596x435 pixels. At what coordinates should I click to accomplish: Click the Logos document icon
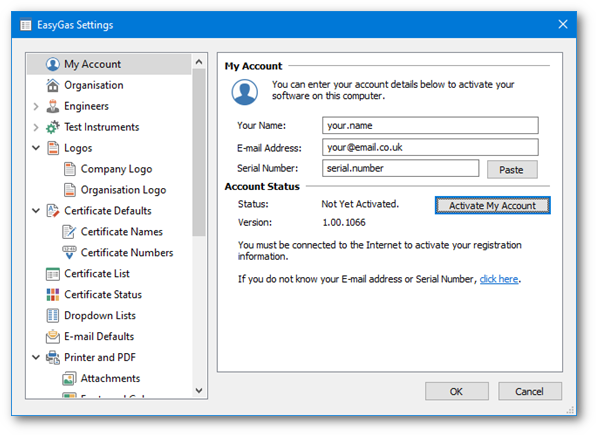53,148
